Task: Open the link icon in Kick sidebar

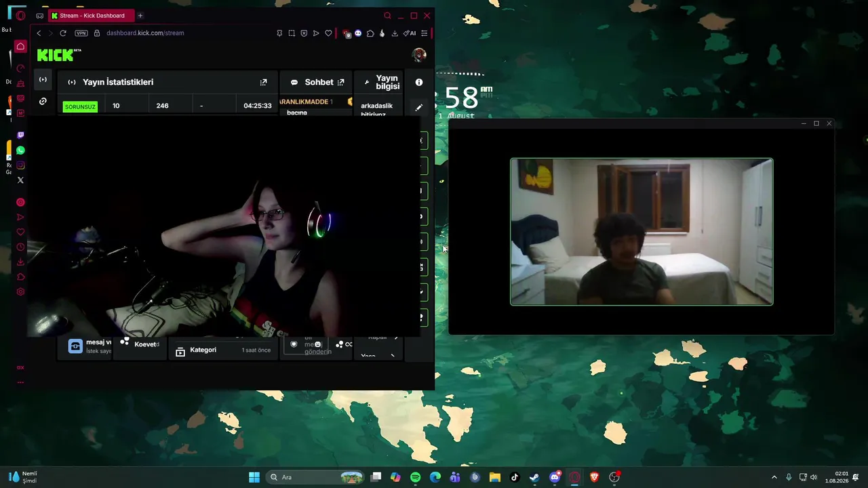Action: click(x=43, y=102)
